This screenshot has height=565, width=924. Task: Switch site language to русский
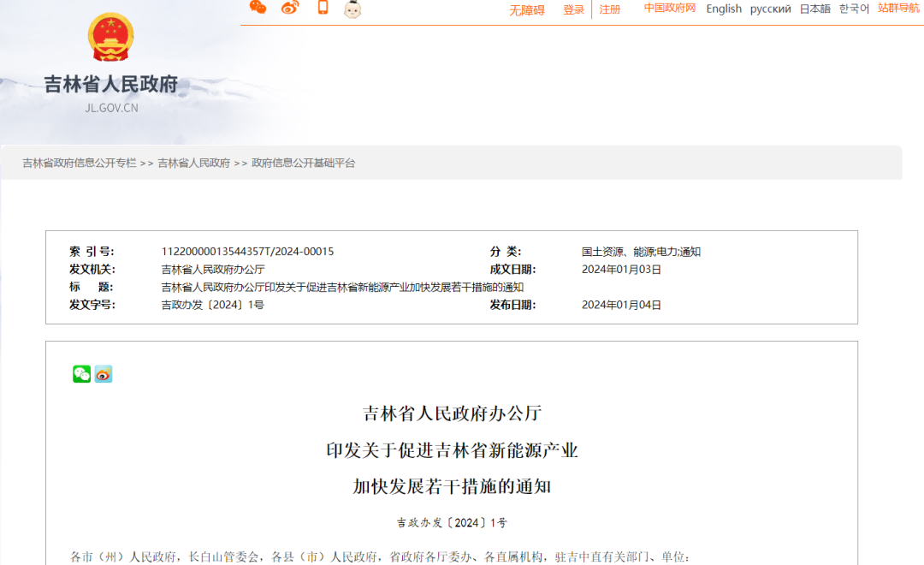(x=771, y=9)
